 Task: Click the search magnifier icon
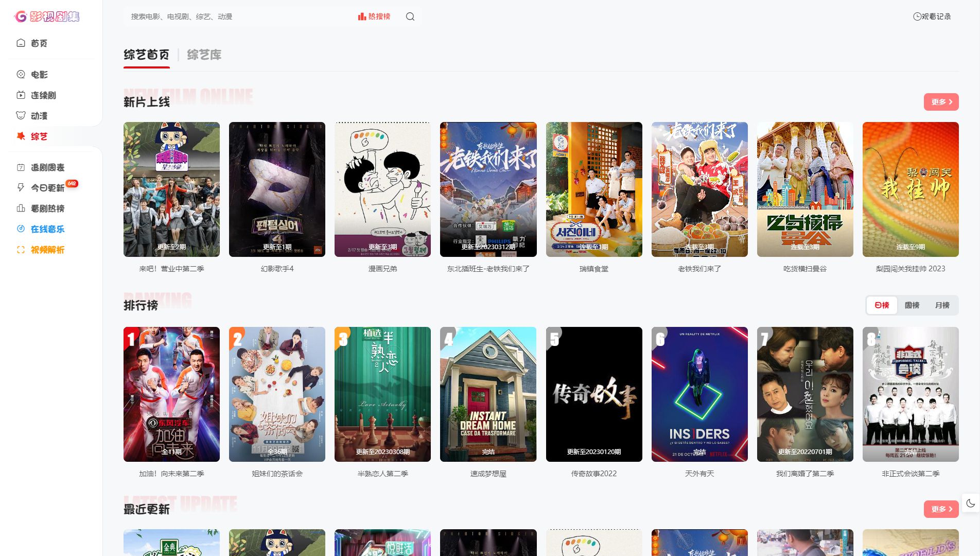tap(410, 16)
